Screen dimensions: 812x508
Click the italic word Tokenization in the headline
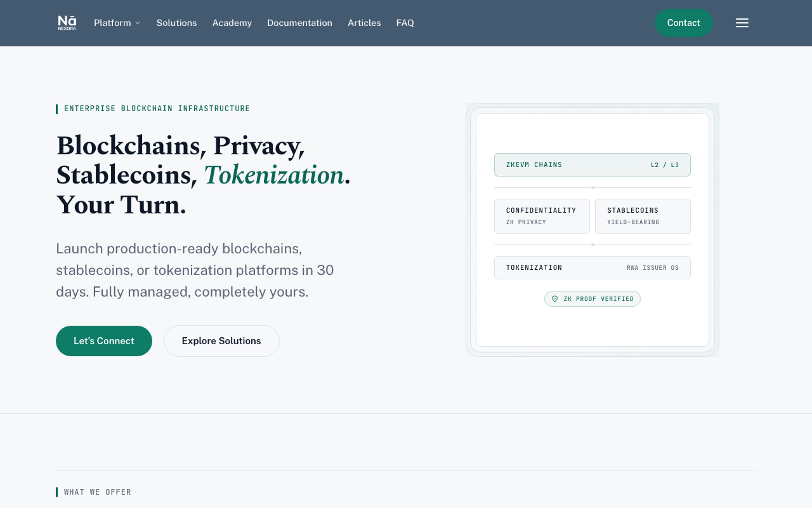pos(273,175)
